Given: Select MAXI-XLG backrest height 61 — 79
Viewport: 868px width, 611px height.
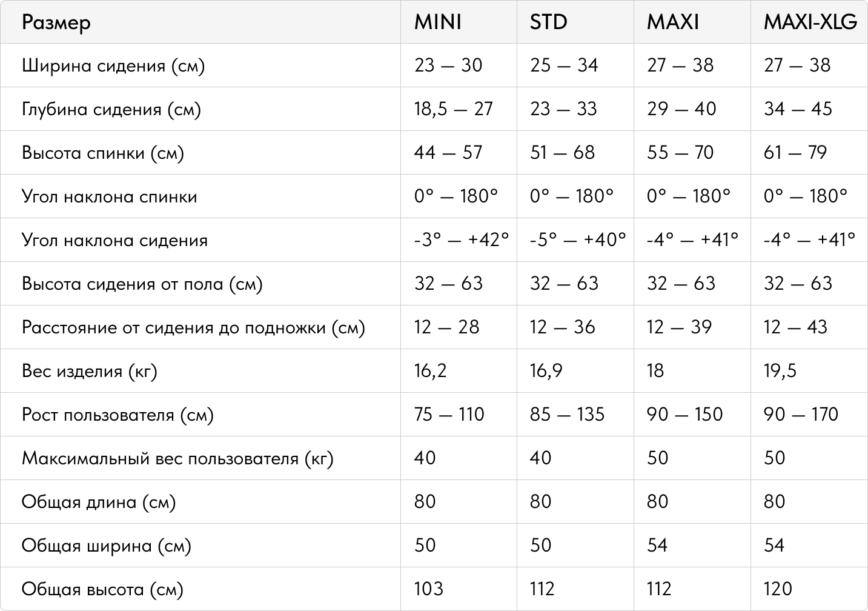Looking at the screenshot, I should [795, 153].
